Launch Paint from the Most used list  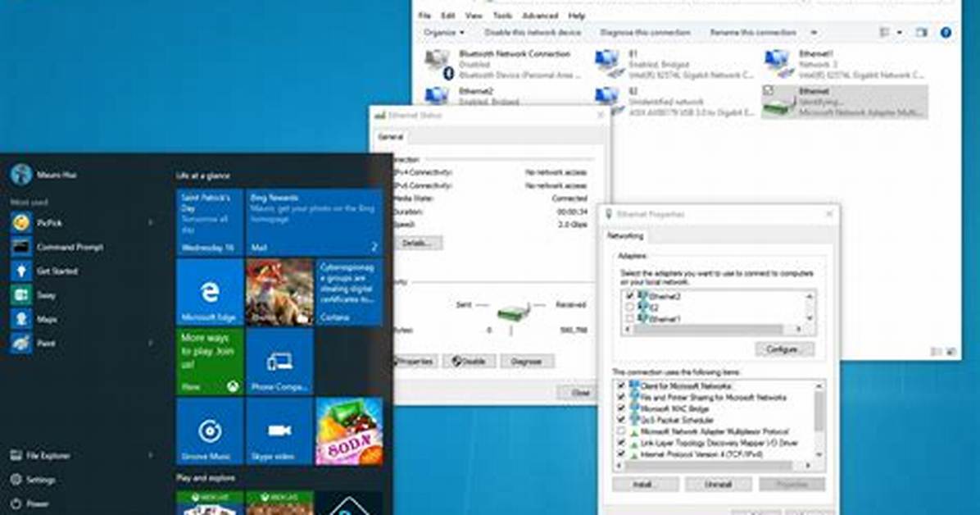(45, 343)
